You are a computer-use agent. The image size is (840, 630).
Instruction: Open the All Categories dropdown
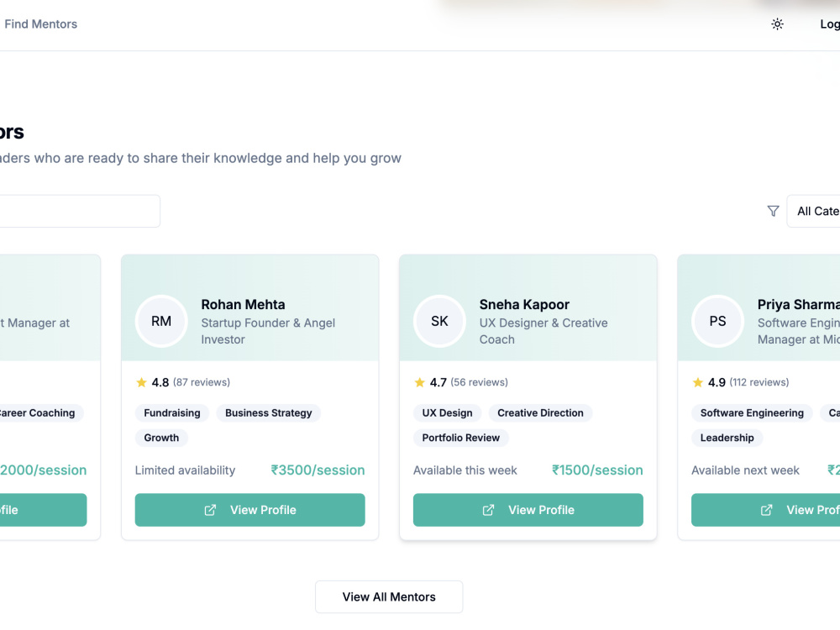tap(813, 211)
